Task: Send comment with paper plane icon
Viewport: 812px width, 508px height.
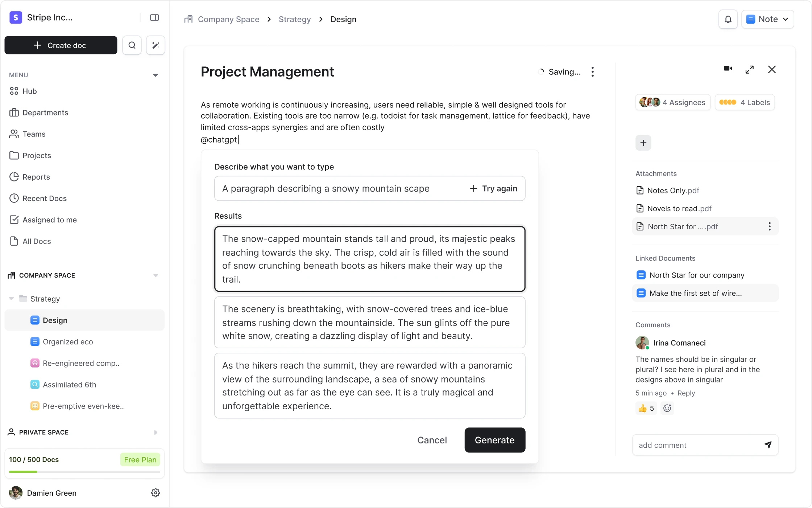Action: pos(768,445)
